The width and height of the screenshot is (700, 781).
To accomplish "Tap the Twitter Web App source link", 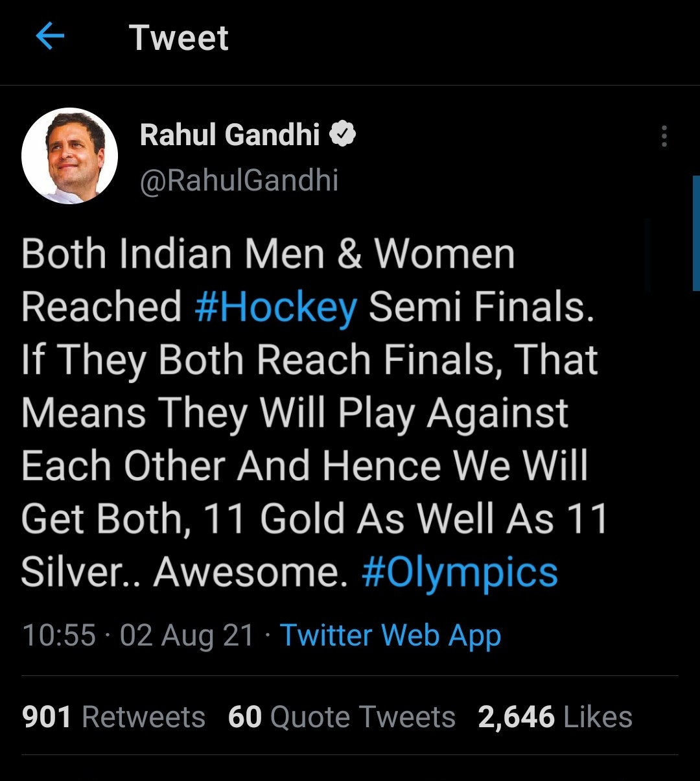I will click(x=390, y=635).
